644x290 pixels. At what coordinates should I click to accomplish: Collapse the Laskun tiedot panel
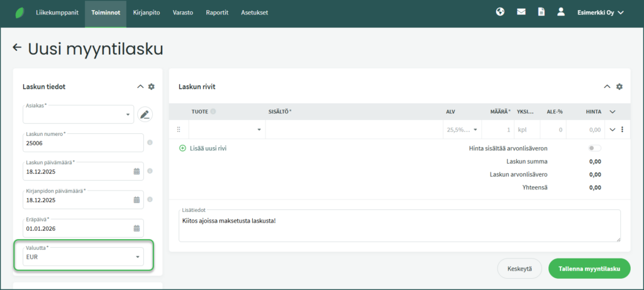tap(140, 87)
